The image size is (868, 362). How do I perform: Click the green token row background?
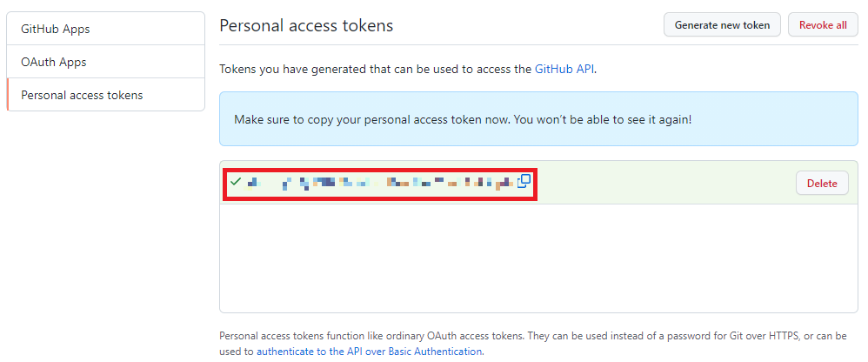[x=664, y=183]
